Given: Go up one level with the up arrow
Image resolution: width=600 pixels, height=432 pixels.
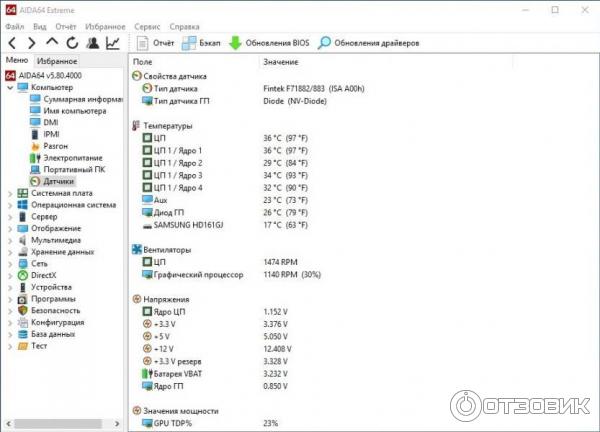Looking at the screenshot, I should coord(52,42).
